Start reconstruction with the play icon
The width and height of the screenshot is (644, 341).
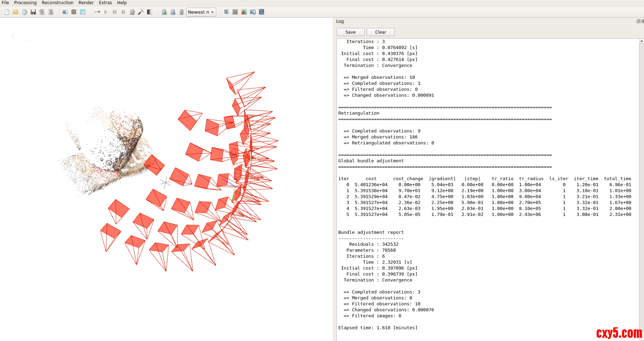click(106, 12)
